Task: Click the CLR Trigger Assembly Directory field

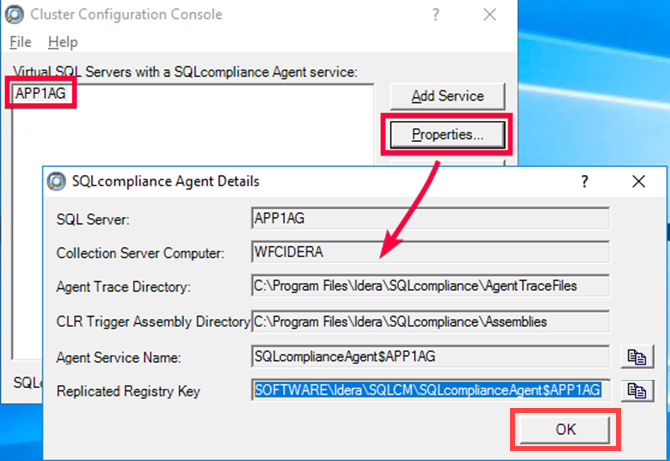Action: tap(430, 321)
